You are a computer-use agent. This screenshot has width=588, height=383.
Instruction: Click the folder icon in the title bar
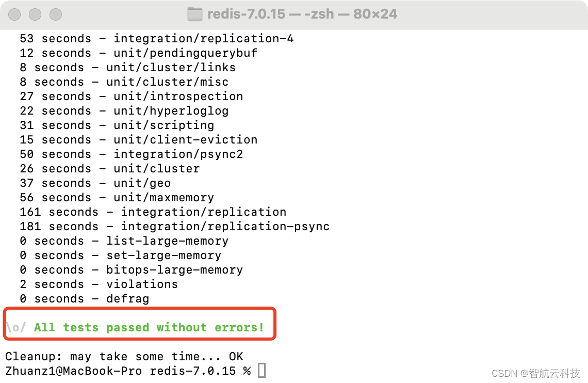pyautogui.click(x=194, y=14)
